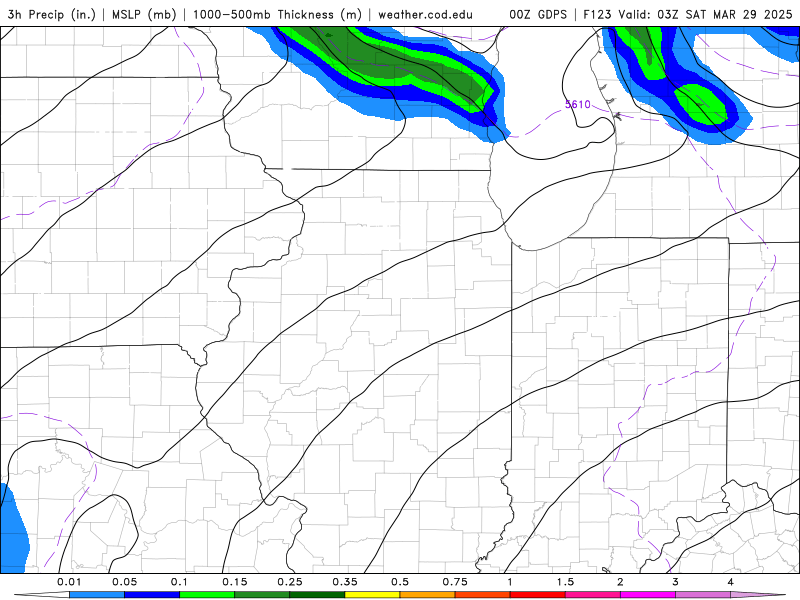The image size is (800, 600).
Task: Click the orange 0.5 legend swatch
Action: 428,595
